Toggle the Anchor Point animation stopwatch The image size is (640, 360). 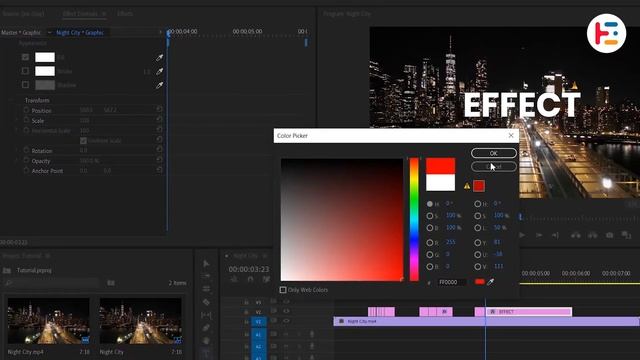pyautogui.click(x=26, y=171)
